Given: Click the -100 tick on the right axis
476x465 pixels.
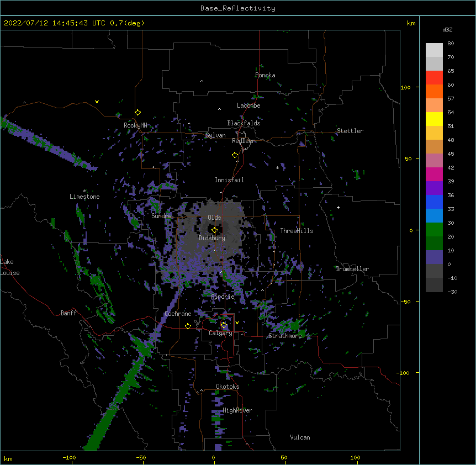Looking at the screenshot, I should point(404,373).
